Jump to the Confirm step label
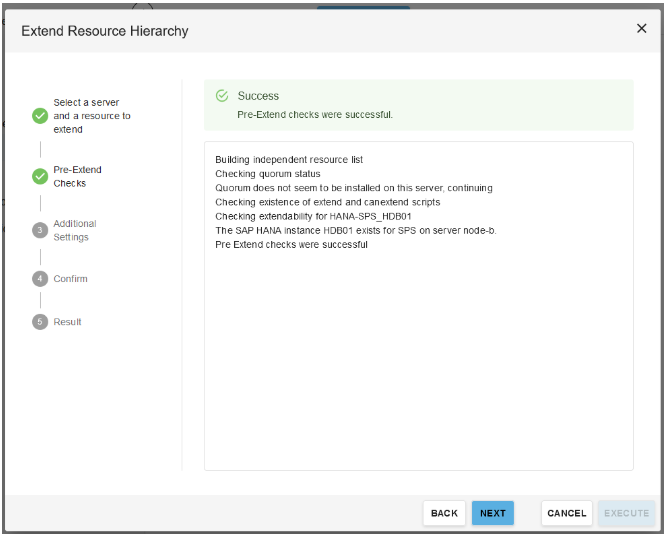Viewport: 664px width, 535px height. pos(70,279)
